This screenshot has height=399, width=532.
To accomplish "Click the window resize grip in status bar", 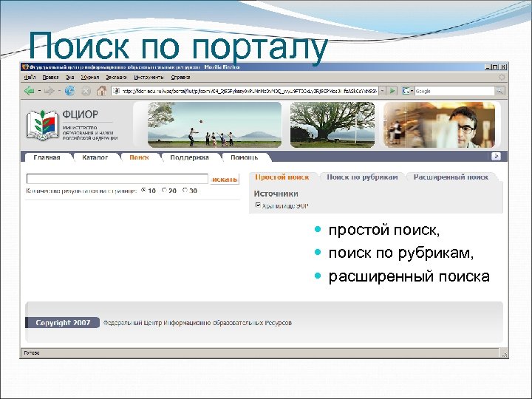I will click(x=504, y=353).
